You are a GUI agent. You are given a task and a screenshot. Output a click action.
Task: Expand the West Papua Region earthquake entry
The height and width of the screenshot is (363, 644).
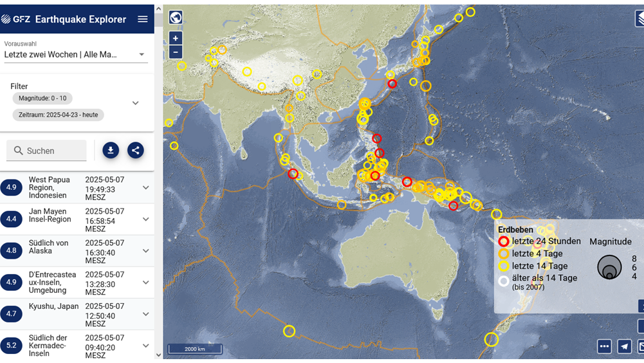pyautogui.click(x=145, y=188)
